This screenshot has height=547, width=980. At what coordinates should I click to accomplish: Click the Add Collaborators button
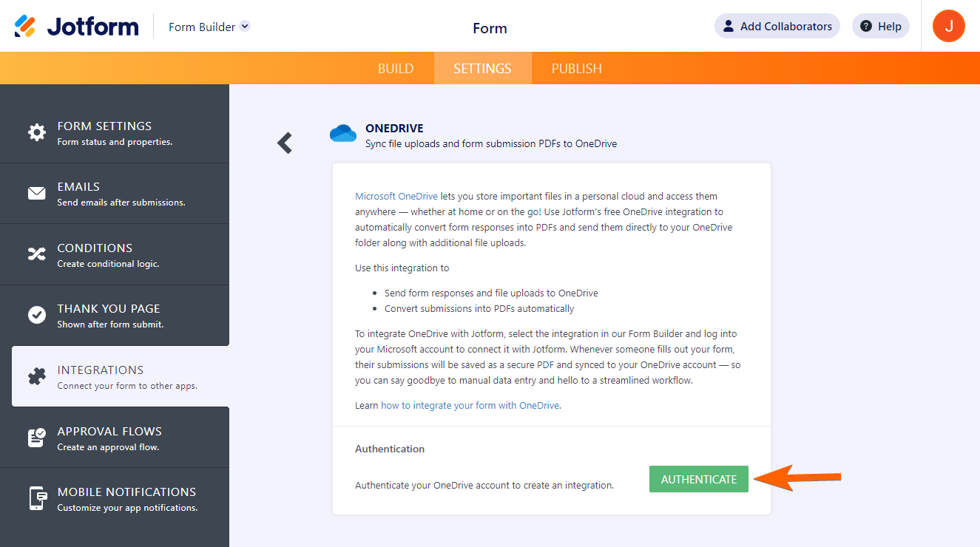click(777, 27)
